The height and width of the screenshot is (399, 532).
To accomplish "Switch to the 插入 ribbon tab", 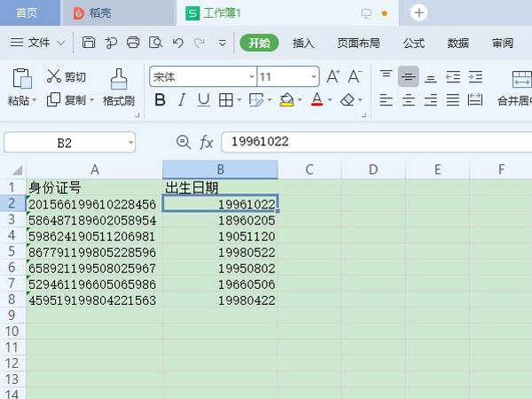I will tap(303, 43).
